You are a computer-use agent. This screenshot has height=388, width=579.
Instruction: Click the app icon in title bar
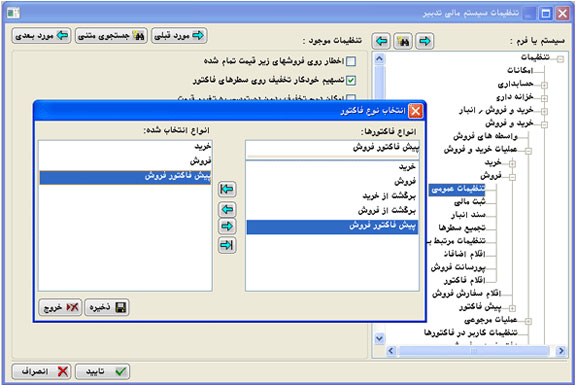[13, 13]
